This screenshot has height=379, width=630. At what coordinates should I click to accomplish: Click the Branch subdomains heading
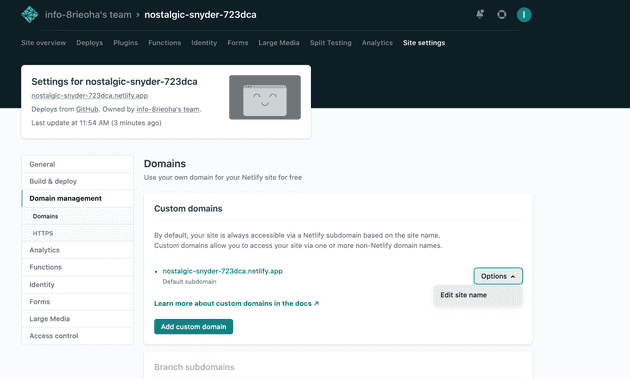pyautogui.click(x=194, y=367)
